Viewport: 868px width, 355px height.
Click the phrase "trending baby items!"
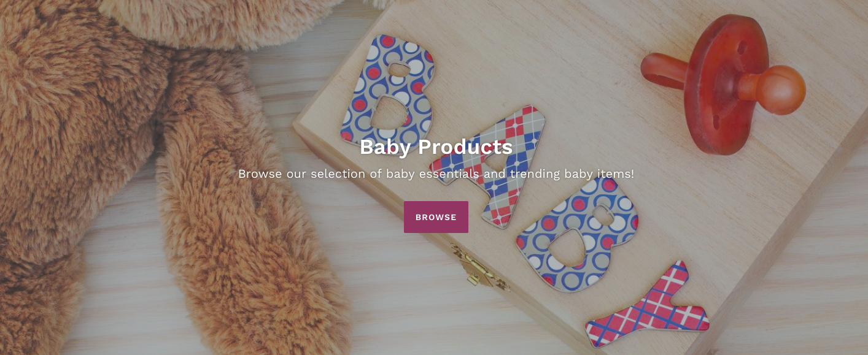[572, 174]
